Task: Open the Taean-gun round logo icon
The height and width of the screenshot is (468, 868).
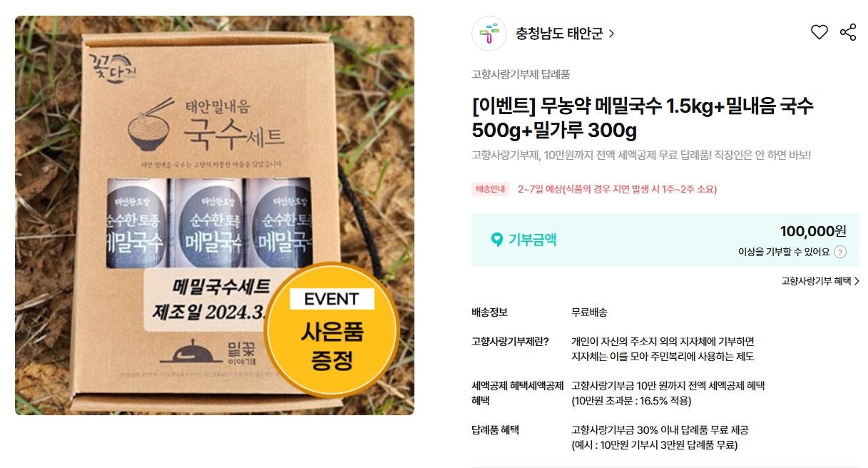Action: coord(489,34)
